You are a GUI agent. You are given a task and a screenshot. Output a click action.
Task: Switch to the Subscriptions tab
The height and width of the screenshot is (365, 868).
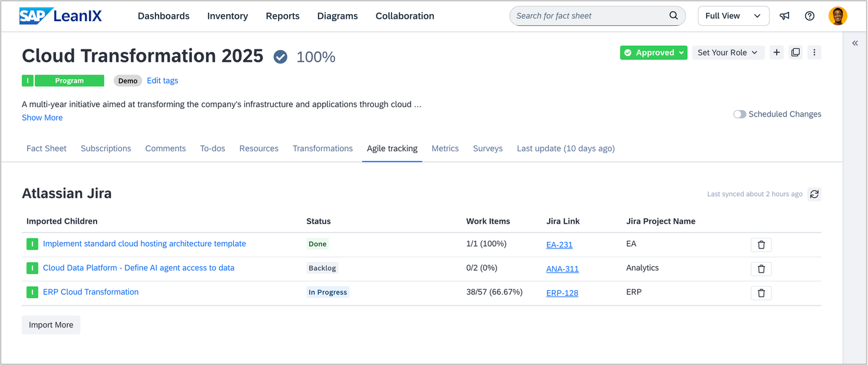click(106, 148)
